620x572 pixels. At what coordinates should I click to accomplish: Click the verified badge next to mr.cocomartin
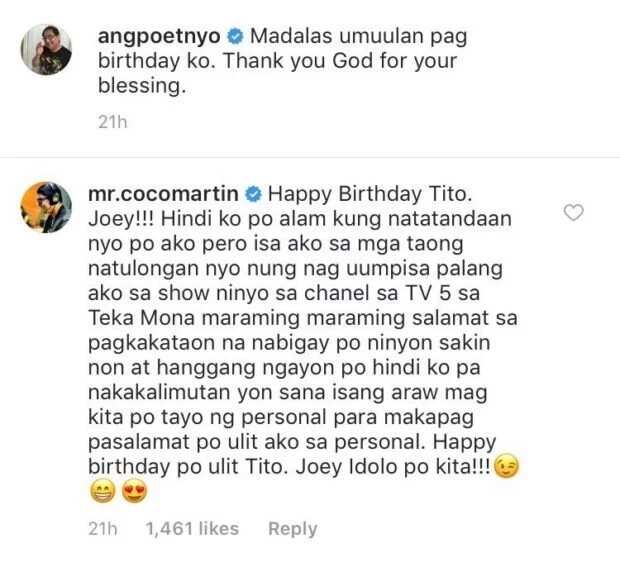pos(253,194)
